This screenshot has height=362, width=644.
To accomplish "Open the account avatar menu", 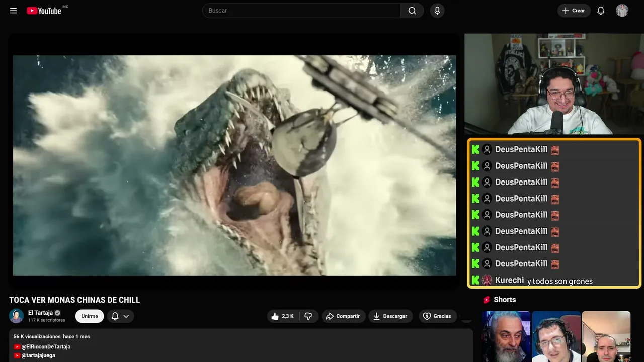I will point(622,11).
